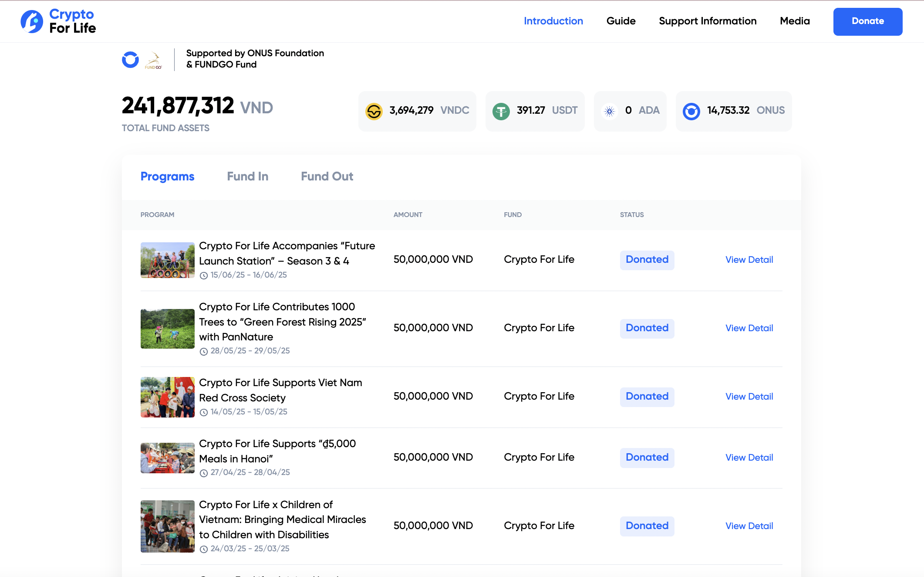Click 50,000,000 VND amount in Red Cross row
924x577 pixels.
tap(433, 396)
